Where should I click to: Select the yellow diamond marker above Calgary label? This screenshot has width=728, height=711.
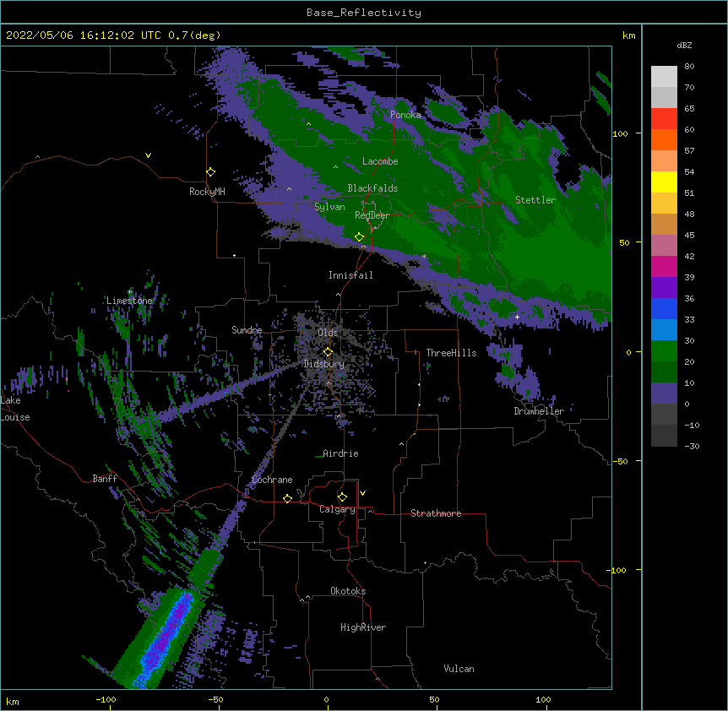[342, 497]
